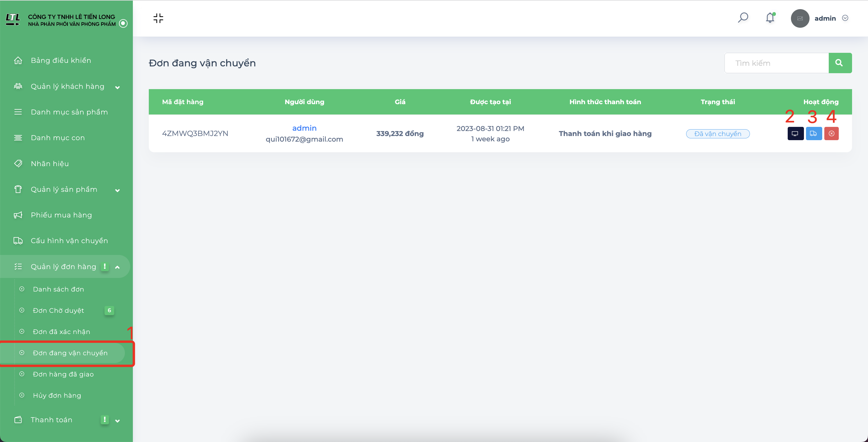The width and height of the screenshot is (868, 442).
Task: Toggle the sidebar pin circle near logo
Action: coord(123,23)
